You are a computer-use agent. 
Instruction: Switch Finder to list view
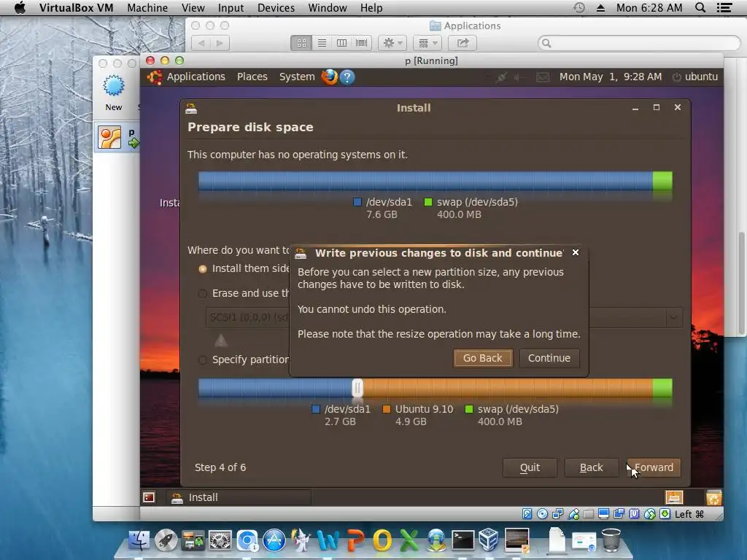322,43
